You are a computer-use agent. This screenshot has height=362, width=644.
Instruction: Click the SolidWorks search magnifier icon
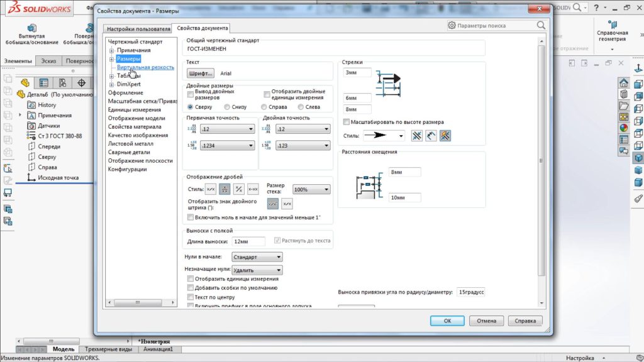[577, 8]
